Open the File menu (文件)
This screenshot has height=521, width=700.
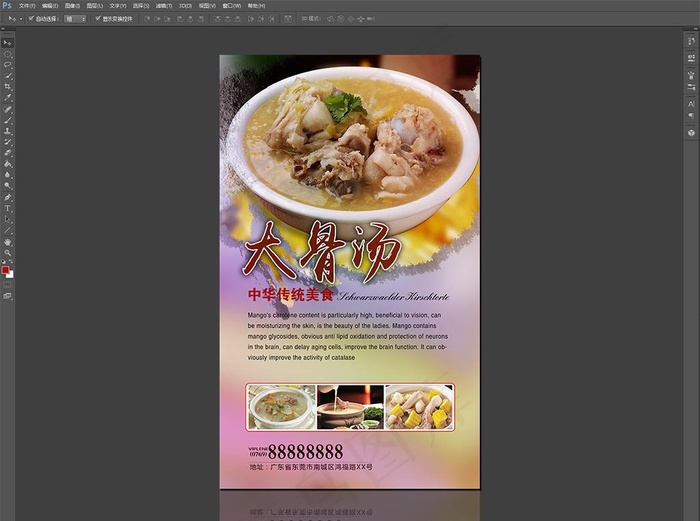(27, 6)
